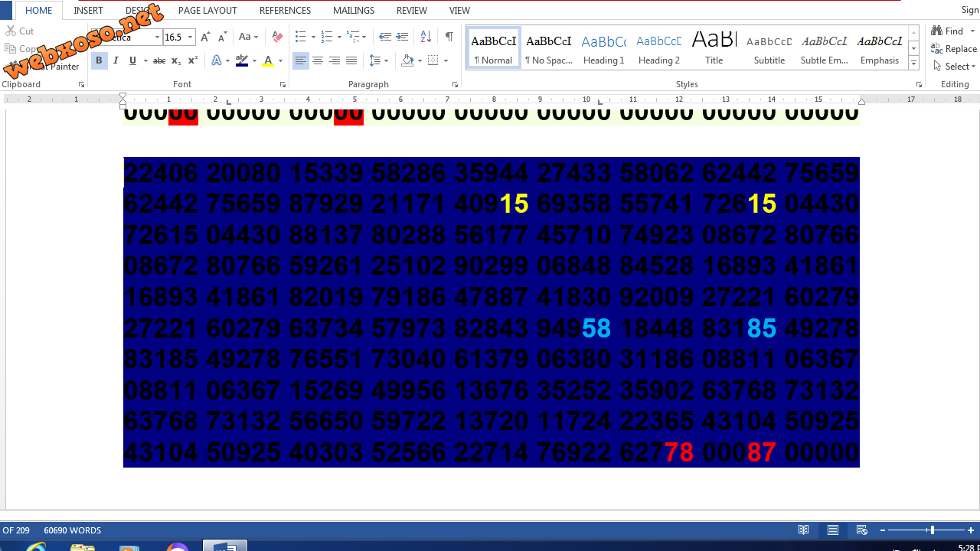The height and width of the screenshot is (551, 980).
Task: Apply the No Spacing style
Action: click(x=549, y=48)
